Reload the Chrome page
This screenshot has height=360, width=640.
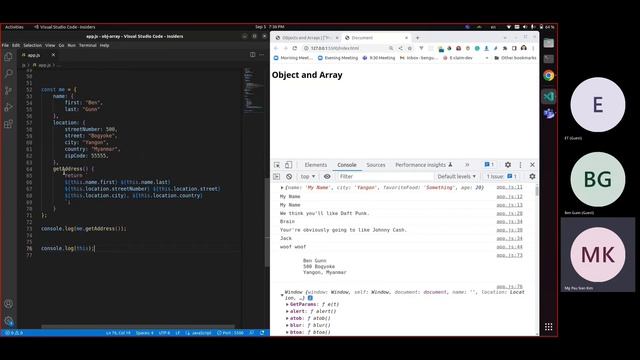click(x=295, y=48)
